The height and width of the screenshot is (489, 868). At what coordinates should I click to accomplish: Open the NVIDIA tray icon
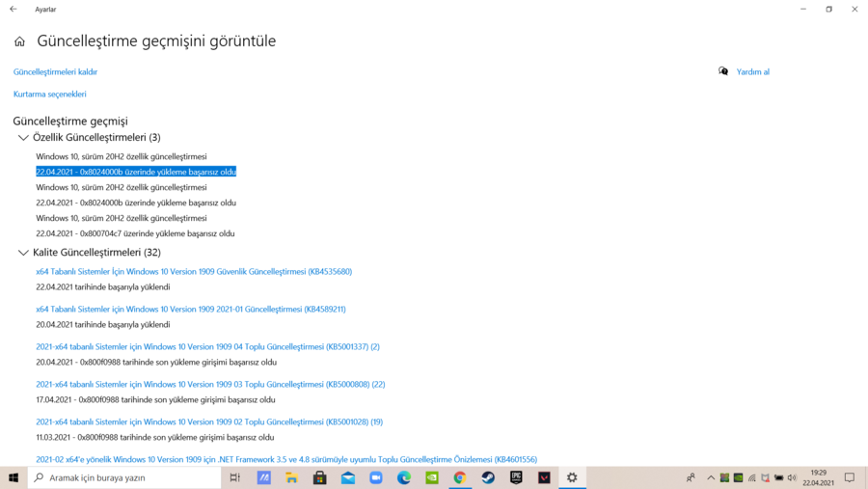tap(739, 477)
